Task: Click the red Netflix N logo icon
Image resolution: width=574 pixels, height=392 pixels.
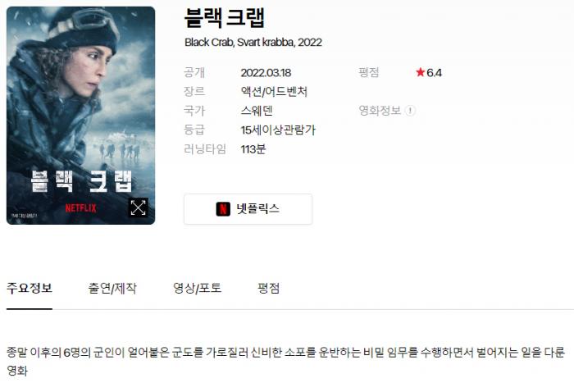Action: 223,209
